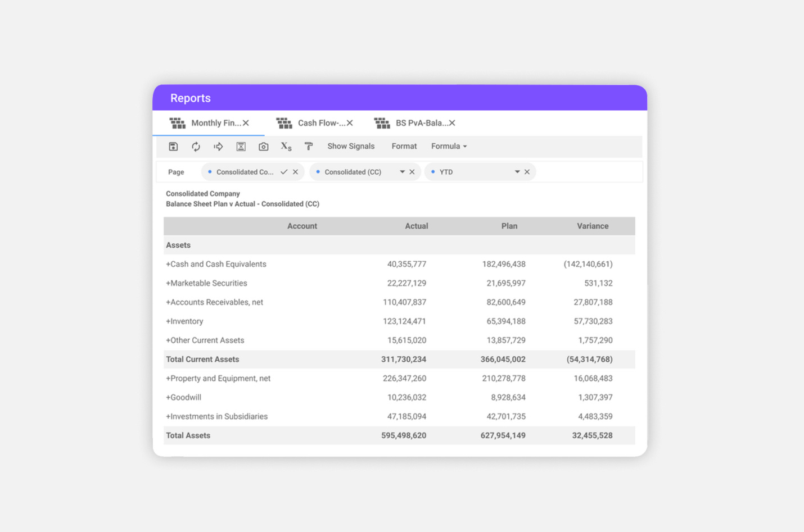The image size is (804, 532).
Task: Click the hourglass icon in the toolbar
Action: (241, 146)
